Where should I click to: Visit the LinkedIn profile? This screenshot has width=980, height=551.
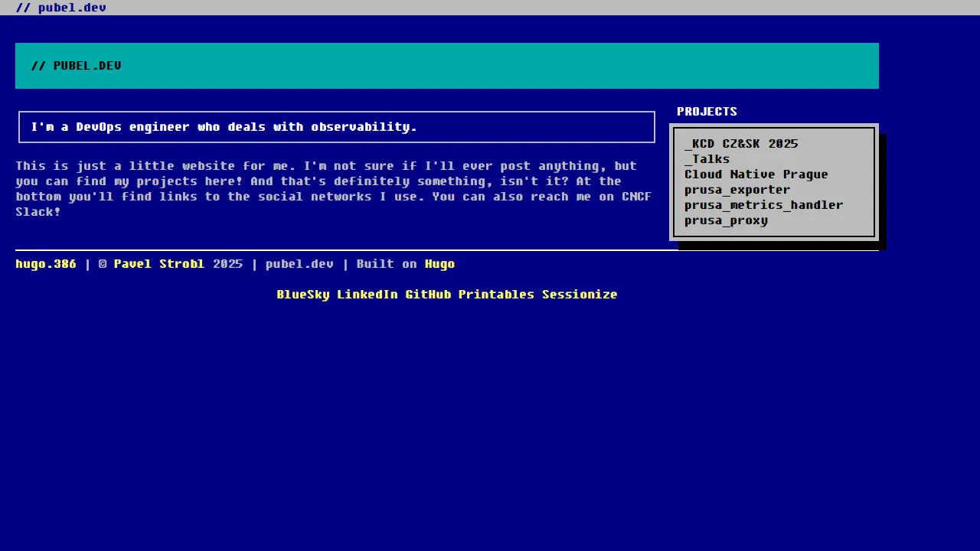coord(367,295)
